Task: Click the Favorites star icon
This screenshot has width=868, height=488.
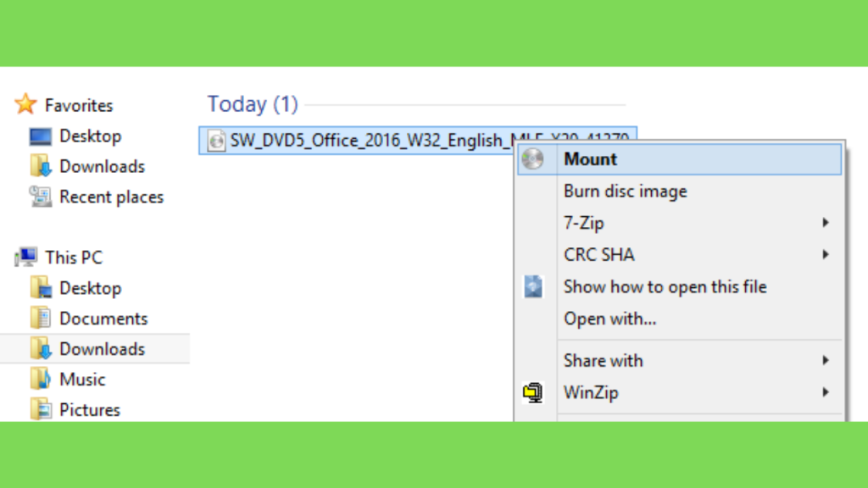Action: [25, 104]
